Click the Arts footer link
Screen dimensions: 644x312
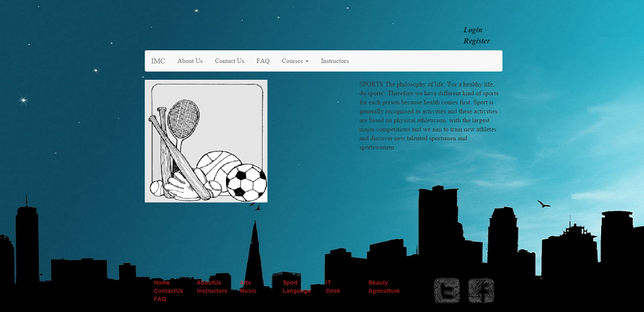[x=246, y=282]
